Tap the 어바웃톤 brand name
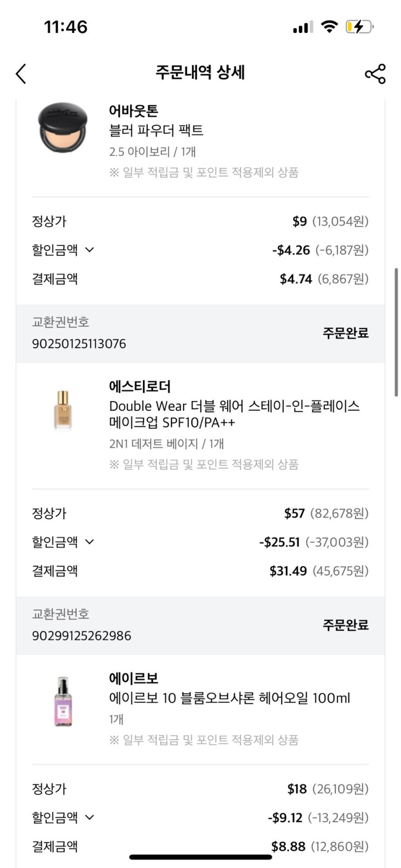The width and height of the screenshot is (401, 868). pyautogui.click(x=133, y=111)
